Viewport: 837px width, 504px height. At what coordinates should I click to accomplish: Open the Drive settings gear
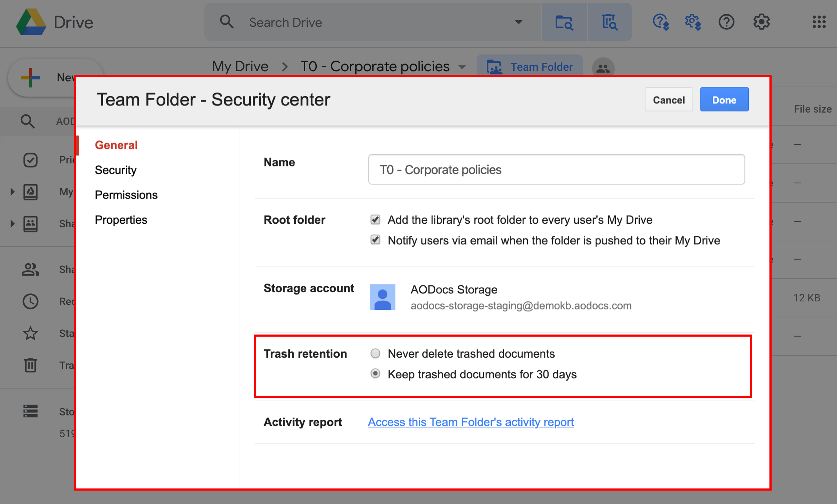point(761,22)
